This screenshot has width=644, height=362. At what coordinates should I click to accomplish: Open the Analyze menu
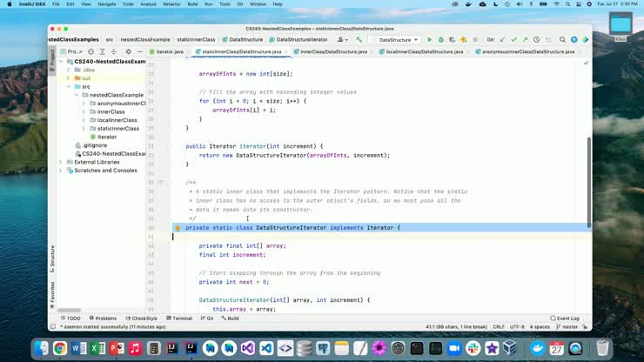148,4
